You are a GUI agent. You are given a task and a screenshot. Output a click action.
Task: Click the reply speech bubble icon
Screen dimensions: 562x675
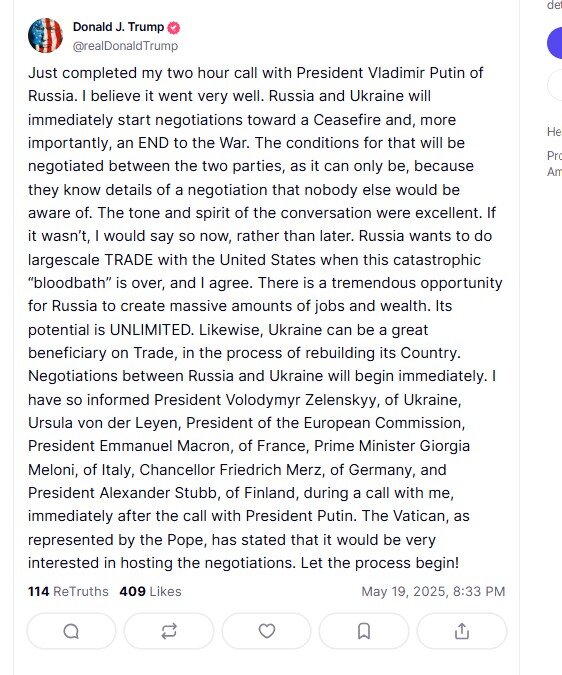pos(71,631)
